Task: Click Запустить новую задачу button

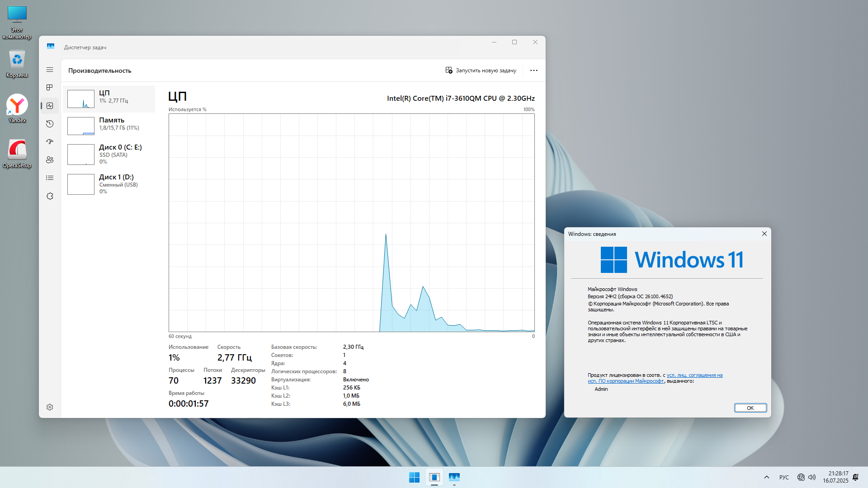Action: pos(481,70)
